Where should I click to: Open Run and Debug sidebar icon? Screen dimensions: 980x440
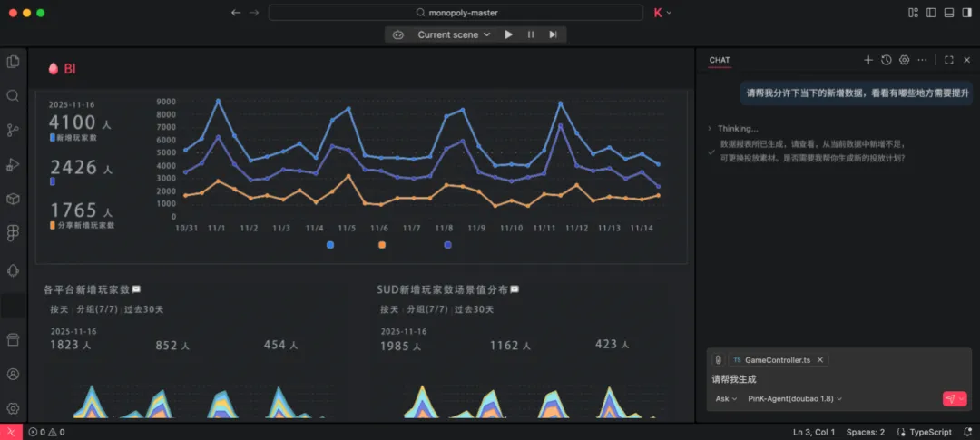13,164
